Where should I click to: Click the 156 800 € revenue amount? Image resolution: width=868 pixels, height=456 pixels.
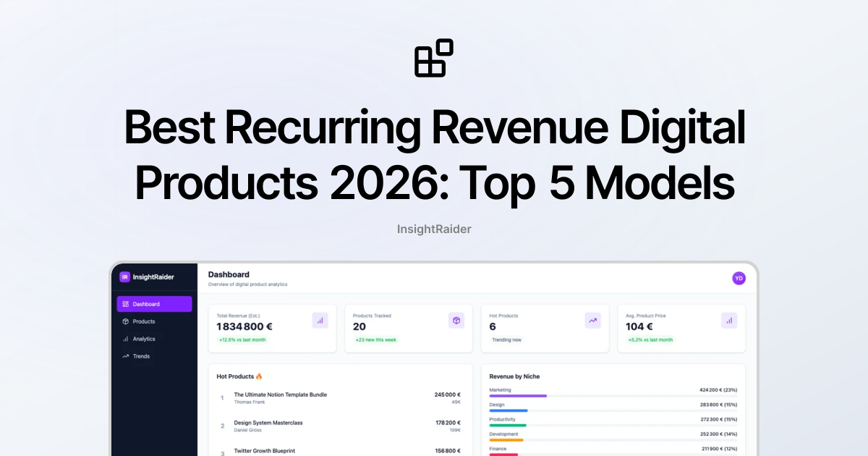pyautogui.click(x=448, y=451)
